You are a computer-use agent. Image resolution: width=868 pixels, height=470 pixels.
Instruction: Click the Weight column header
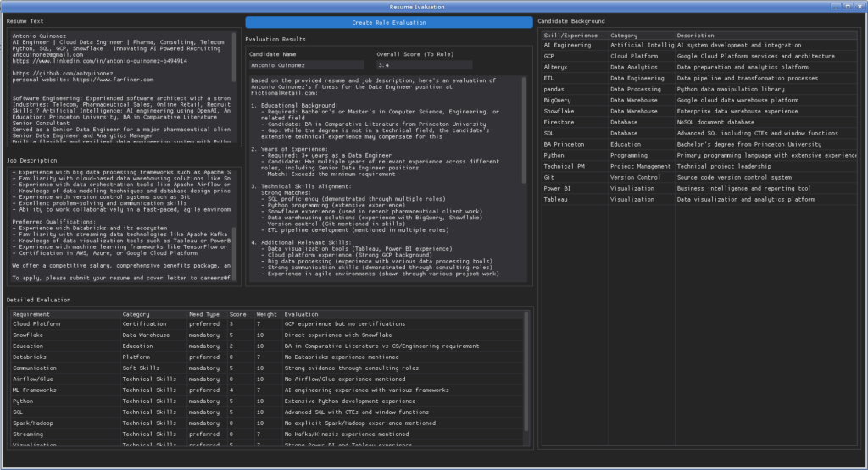tap(266, 314)
